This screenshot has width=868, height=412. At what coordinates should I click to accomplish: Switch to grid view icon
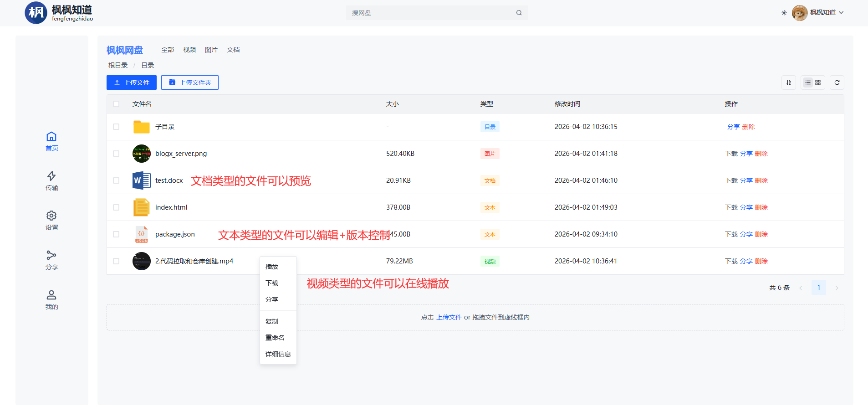[x=818, y=82]
